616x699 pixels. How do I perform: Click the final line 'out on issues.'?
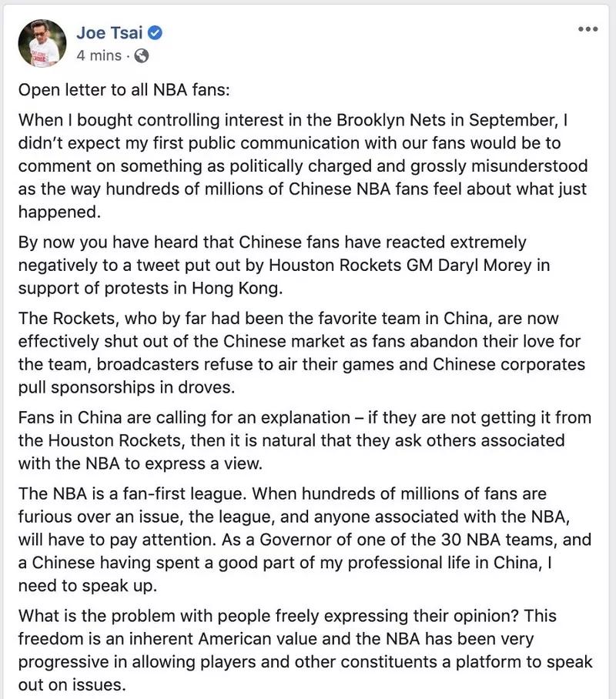click(x=72, y=684)
